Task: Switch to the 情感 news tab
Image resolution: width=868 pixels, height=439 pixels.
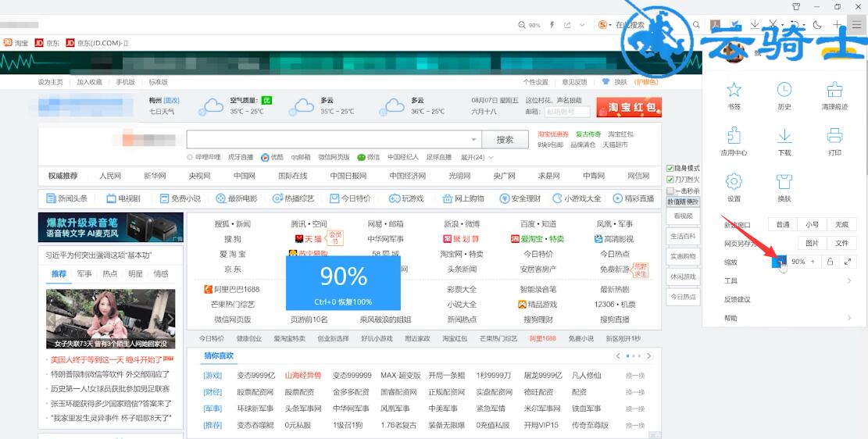Action: click(160, 273)
